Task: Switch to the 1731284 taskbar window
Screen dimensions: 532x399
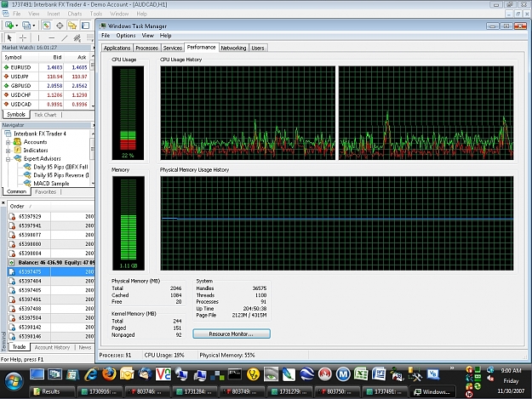Action: [x=194, y=392]
